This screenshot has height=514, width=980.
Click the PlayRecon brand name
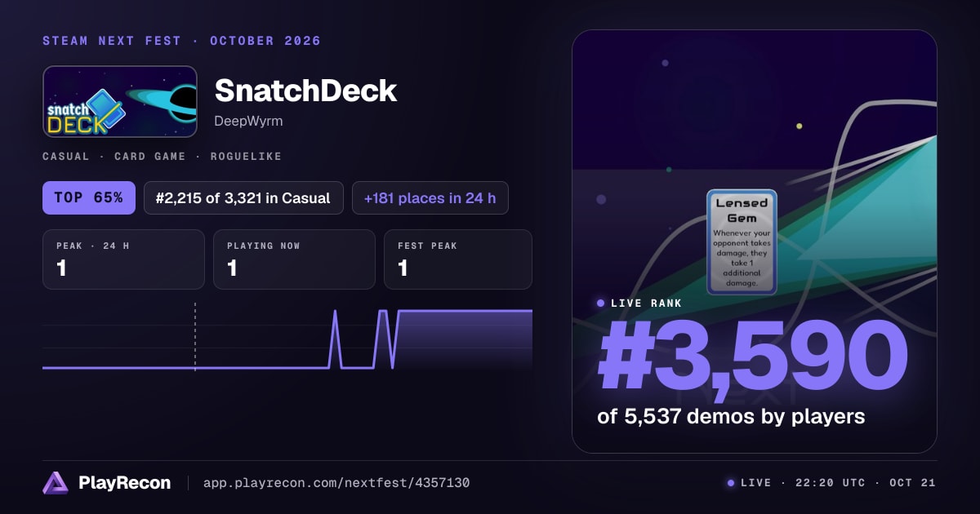click(x=125, y=483)
